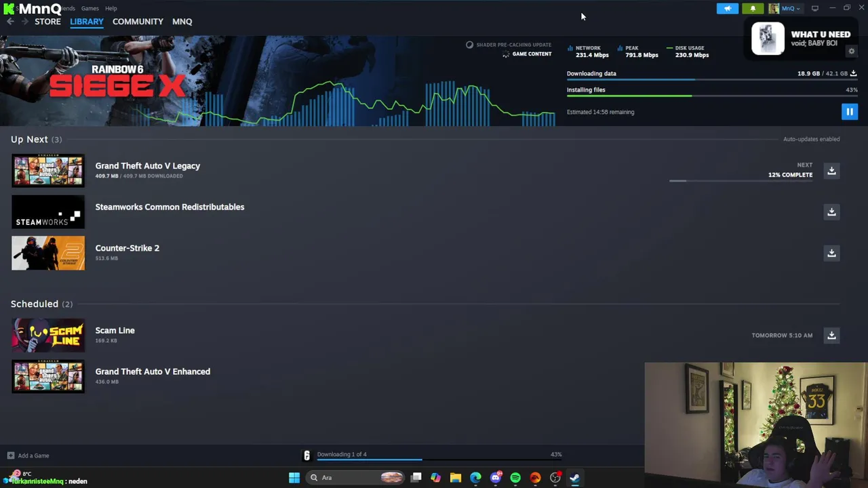Viewport: 868px width, 488px height.
Task: Open downloads settings gear icon
Action: click(852, 52)
